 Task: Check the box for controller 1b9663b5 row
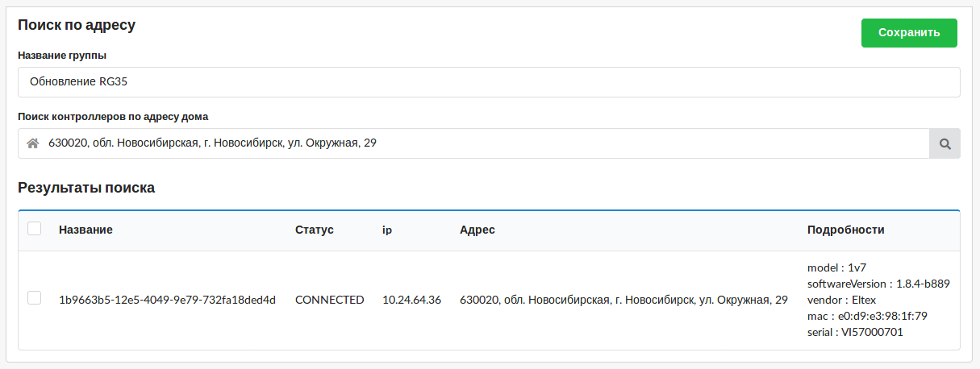point(35,298)
